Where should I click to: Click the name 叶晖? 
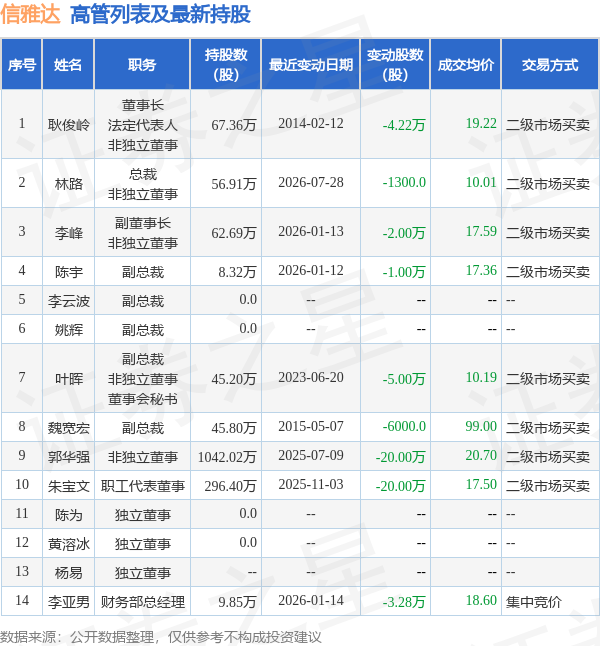click(68, 379)
